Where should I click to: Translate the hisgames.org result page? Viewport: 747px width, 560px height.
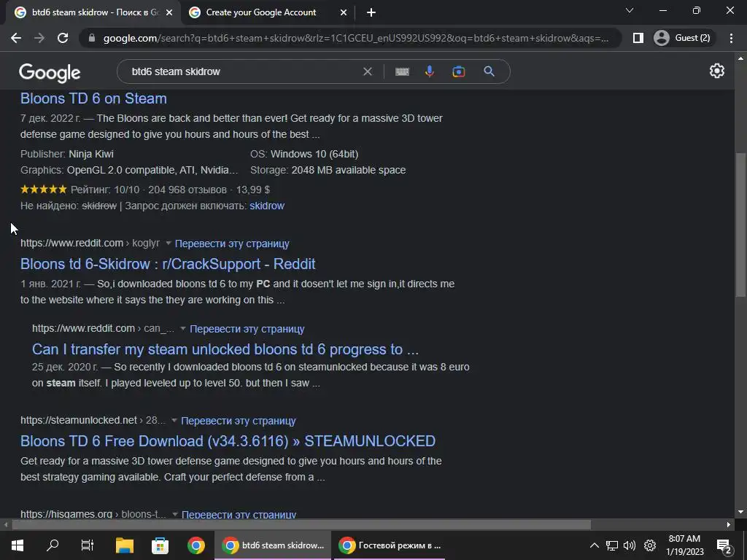239,514
